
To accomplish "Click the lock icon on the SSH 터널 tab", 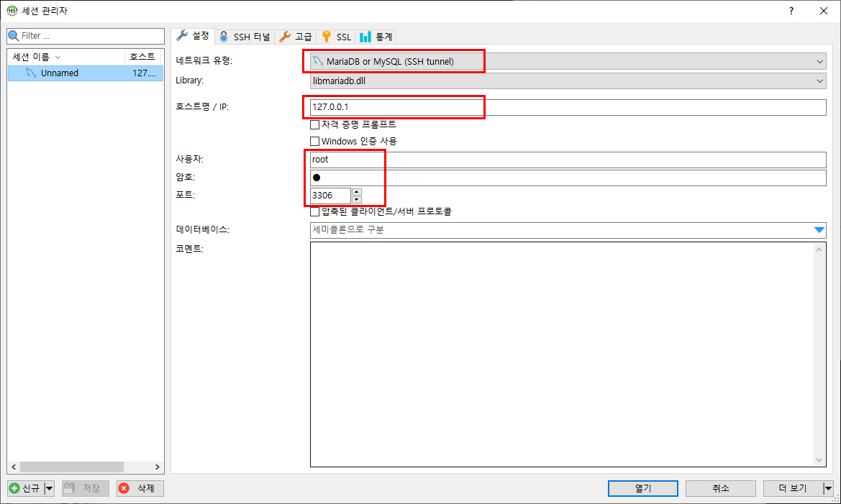I will pyautogui.click(x=224, y=35).
